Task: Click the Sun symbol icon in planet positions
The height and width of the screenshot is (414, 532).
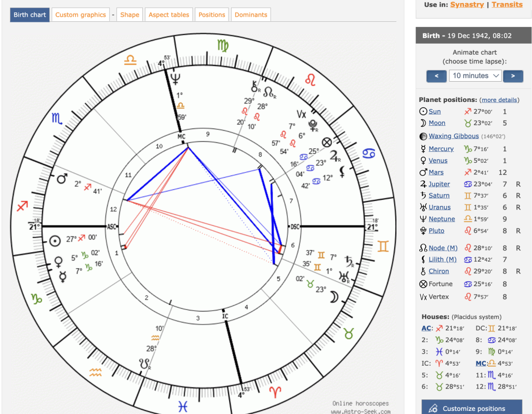Action: [x=423, y=111]
